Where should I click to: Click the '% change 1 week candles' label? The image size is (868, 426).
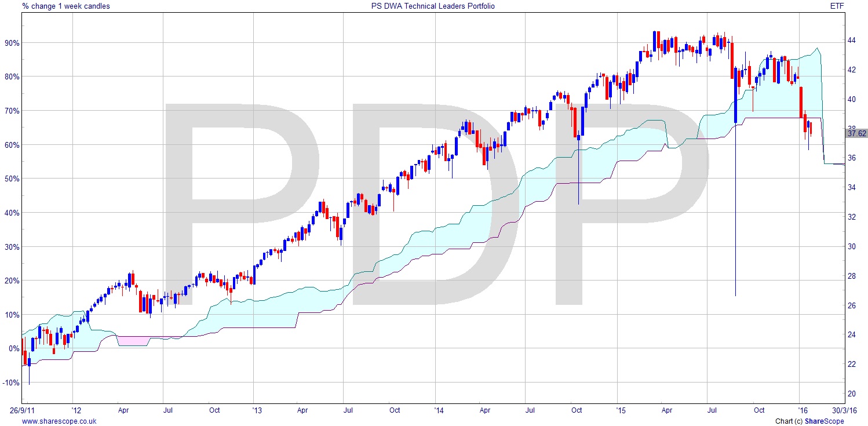pos(66,6)
